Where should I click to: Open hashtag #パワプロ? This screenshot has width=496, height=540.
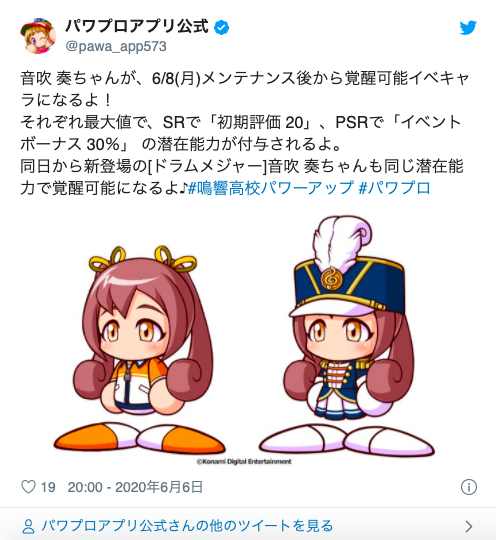pos(395,188)
